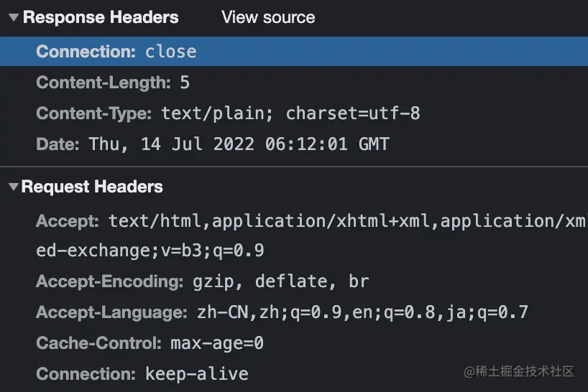Select the gzip, deflate, br value
The height and width of the screenshot is (392, 588).
click(279, 281)
